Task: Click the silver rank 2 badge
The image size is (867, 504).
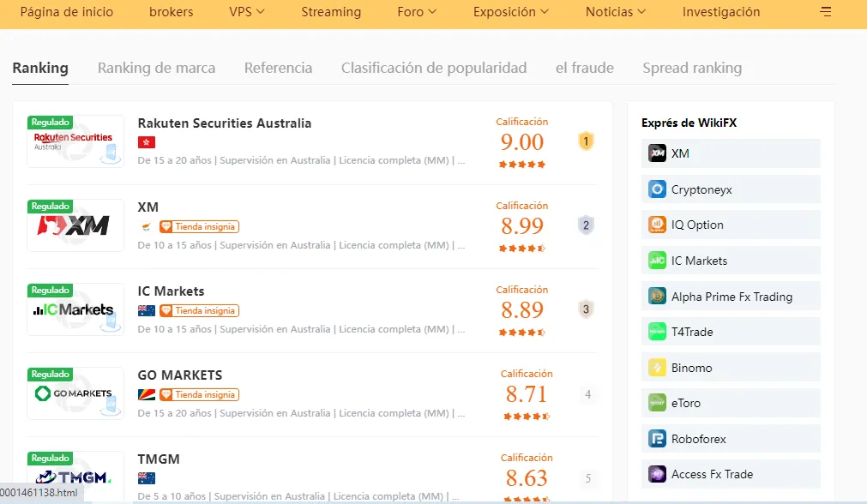Action: coord(586,225)
